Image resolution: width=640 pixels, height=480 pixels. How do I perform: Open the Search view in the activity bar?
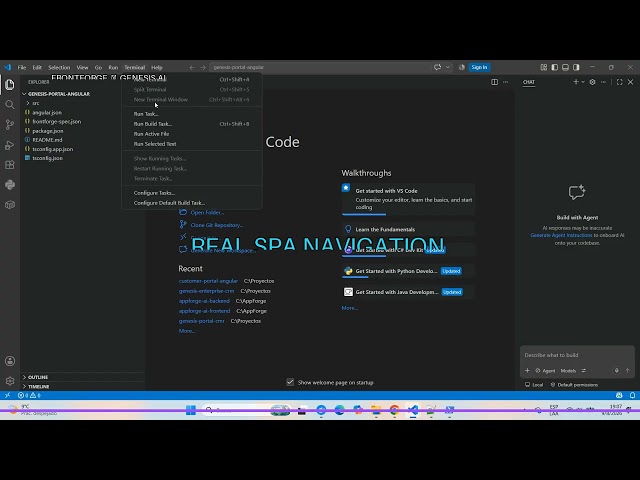pyautogui.click(x=10, y=104)
